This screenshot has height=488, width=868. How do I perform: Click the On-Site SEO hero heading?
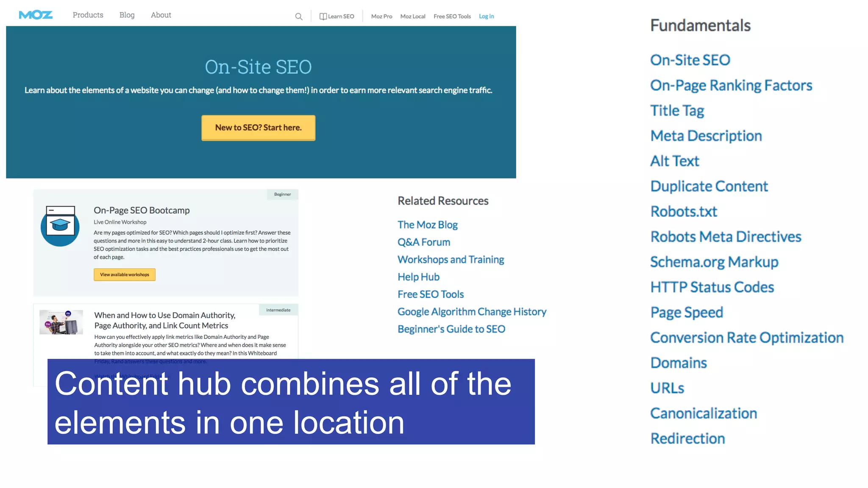click(258, 67)
